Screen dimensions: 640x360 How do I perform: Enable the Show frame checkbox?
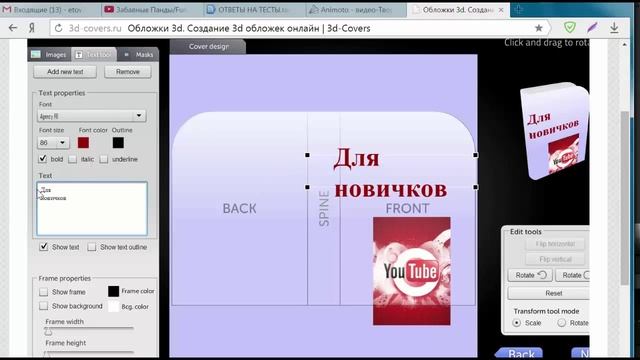pyautogui.click(x=44, y=292)
